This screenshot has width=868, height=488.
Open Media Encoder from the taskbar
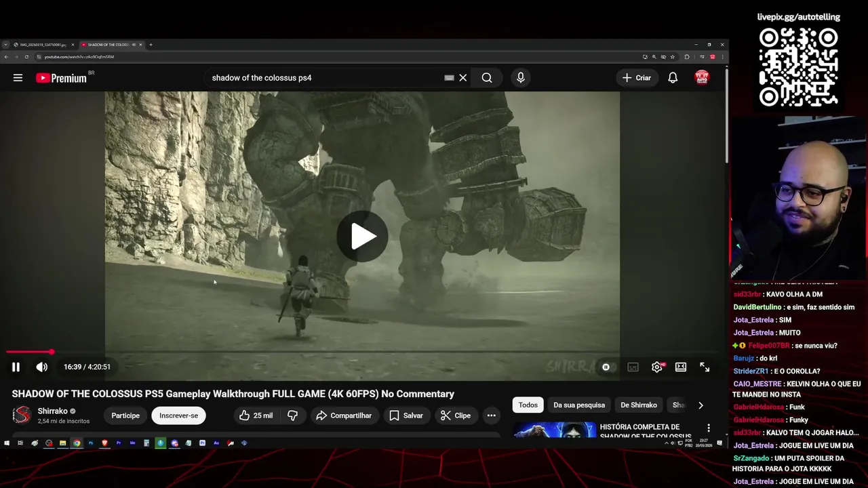click(x=132, y=443)
